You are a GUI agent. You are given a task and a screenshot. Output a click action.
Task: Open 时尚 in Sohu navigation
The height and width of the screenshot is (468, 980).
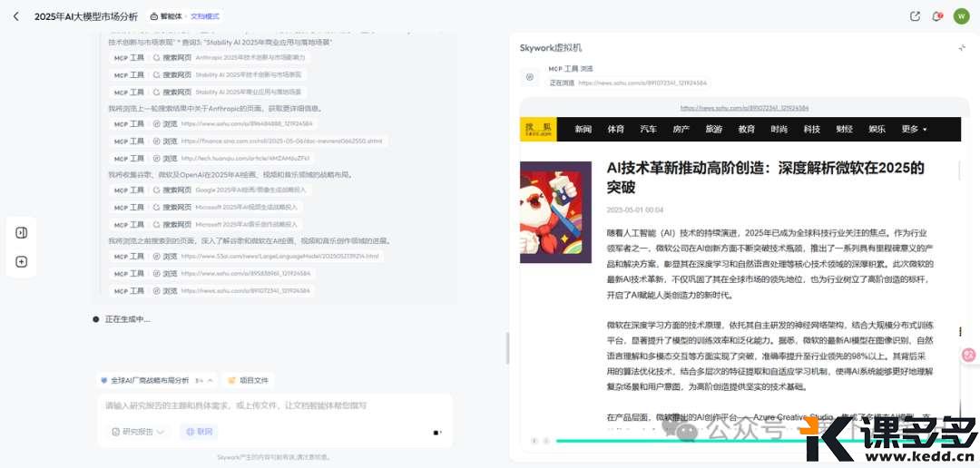(779, 130)
